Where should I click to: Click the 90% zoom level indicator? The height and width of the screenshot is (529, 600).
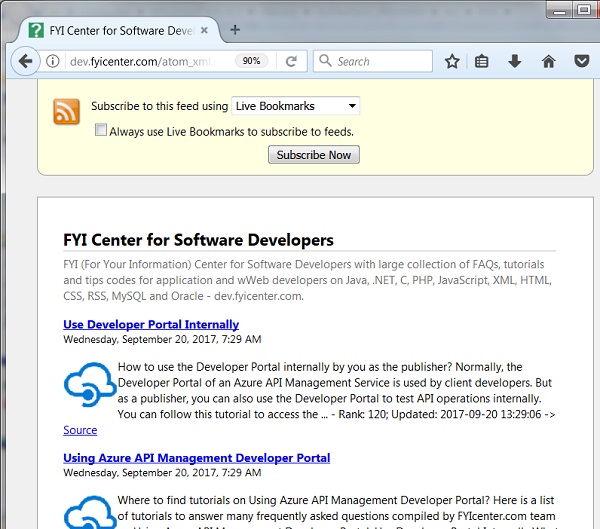coord(251,61)
